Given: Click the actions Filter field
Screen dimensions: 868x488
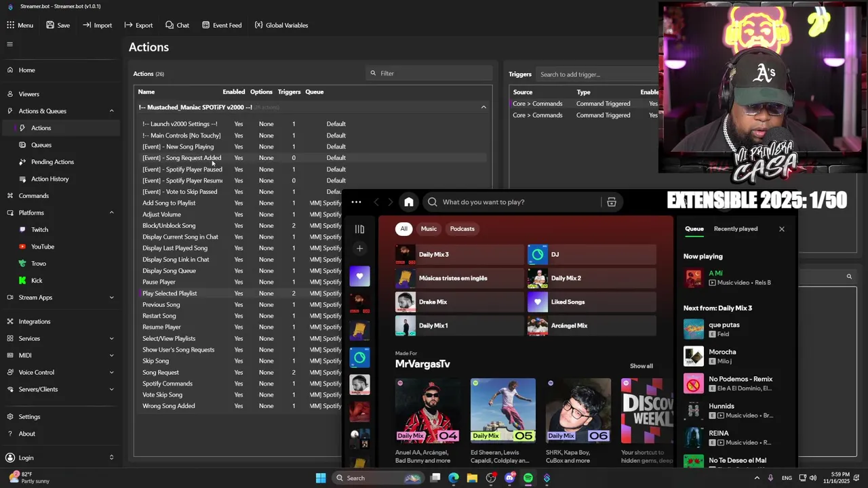Looking at the screenshot, I should tap(429, 73).
